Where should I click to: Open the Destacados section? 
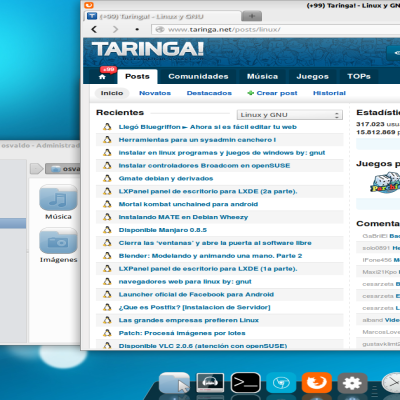coord(209,93)
